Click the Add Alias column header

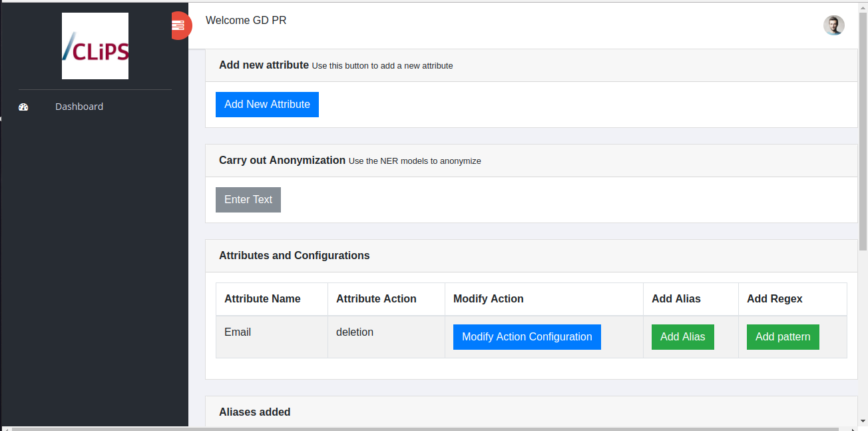(x=690, y=299)
